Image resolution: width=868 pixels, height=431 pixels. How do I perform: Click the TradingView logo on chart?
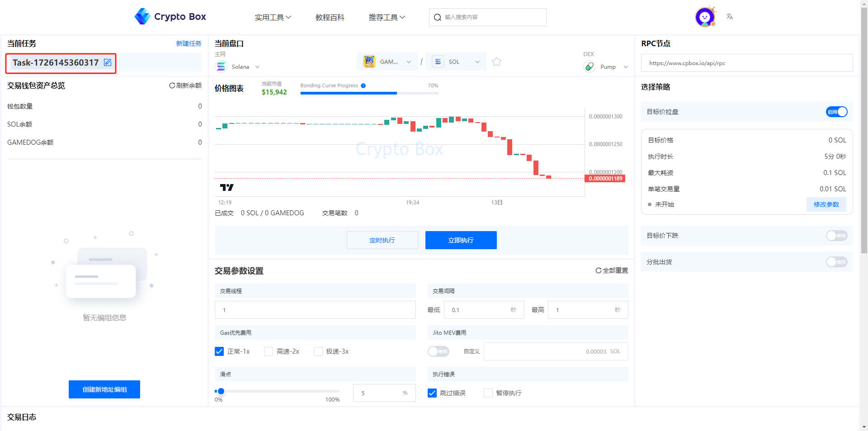(x=226, y=187)
